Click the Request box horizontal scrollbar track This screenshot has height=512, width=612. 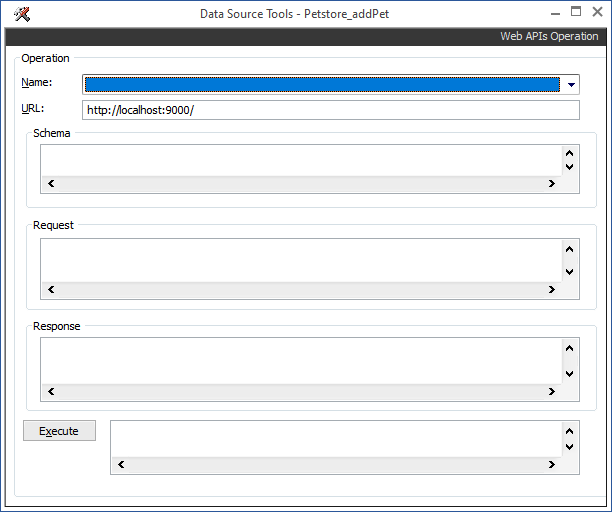tap(300, 290)
